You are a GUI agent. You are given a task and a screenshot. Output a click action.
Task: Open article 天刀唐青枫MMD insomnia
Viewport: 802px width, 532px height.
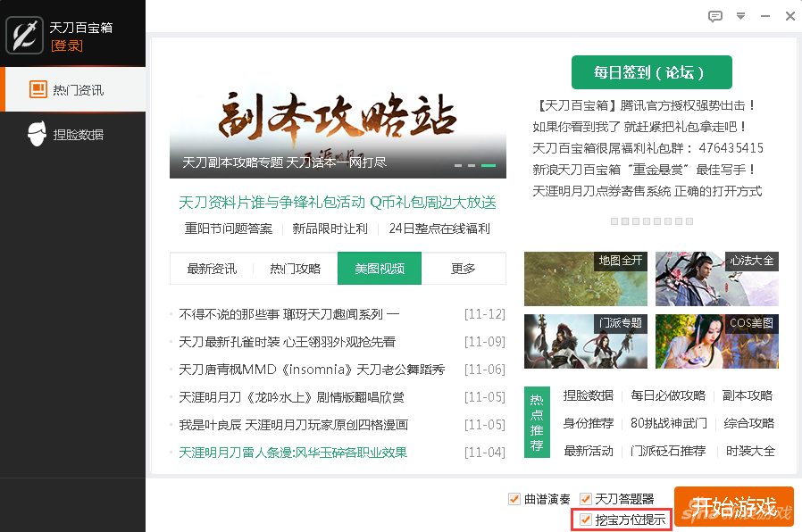click(x=312, y=370)
